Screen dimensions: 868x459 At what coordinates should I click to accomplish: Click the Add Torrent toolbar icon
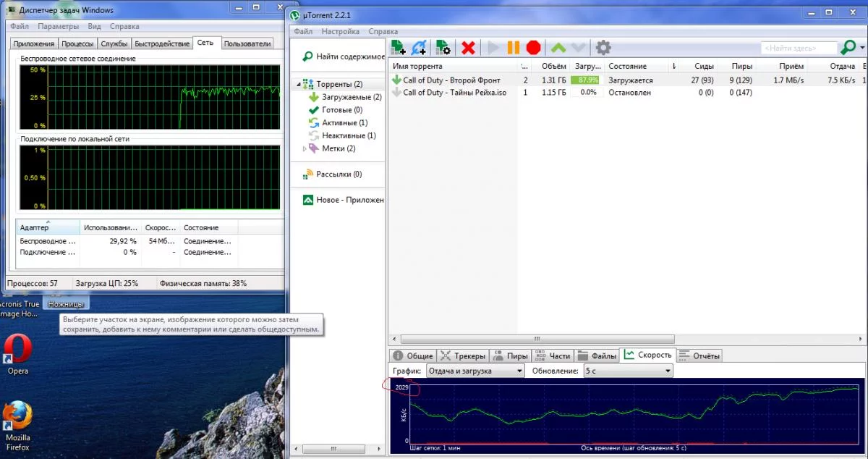(x=398, y=48)
